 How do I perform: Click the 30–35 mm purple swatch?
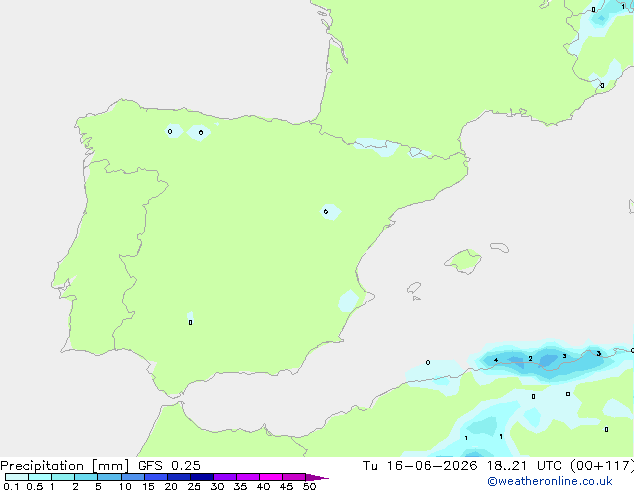click(x=224, y=477)
